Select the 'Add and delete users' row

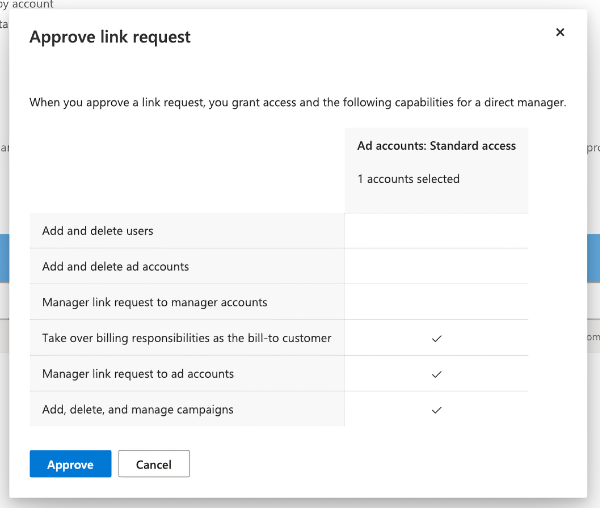click(98, 231)
